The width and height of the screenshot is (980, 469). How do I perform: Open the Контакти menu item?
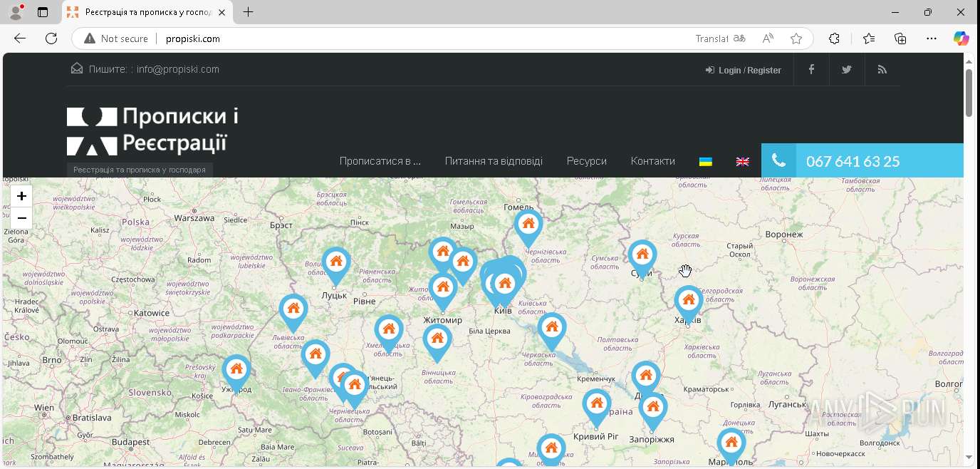(653, 161)
